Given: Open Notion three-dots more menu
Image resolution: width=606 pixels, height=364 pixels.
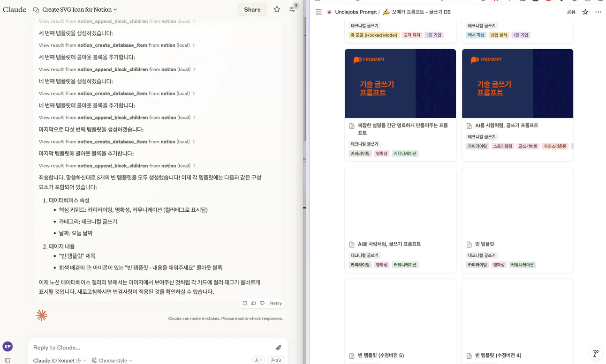Looking at the screenshot, I should click(x=598, y=12).
